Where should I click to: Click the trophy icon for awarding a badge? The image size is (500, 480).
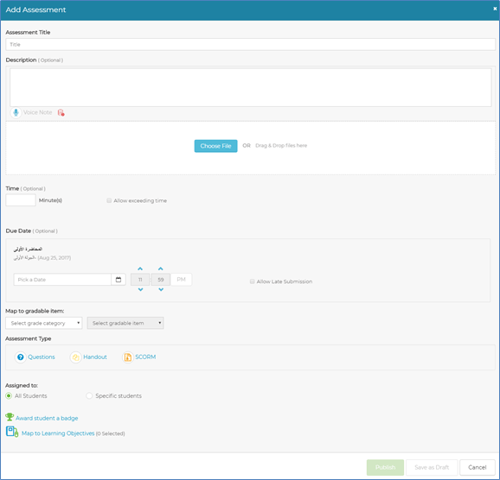9,417
